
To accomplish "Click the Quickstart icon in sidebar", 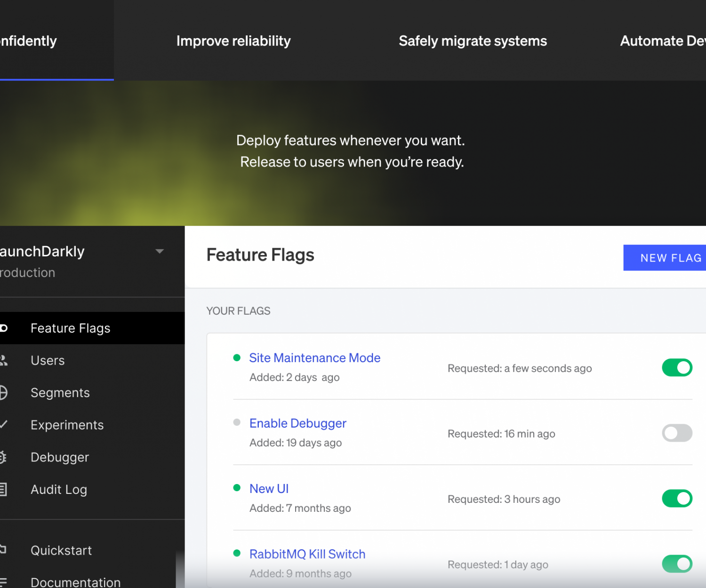I will (3, 549).
